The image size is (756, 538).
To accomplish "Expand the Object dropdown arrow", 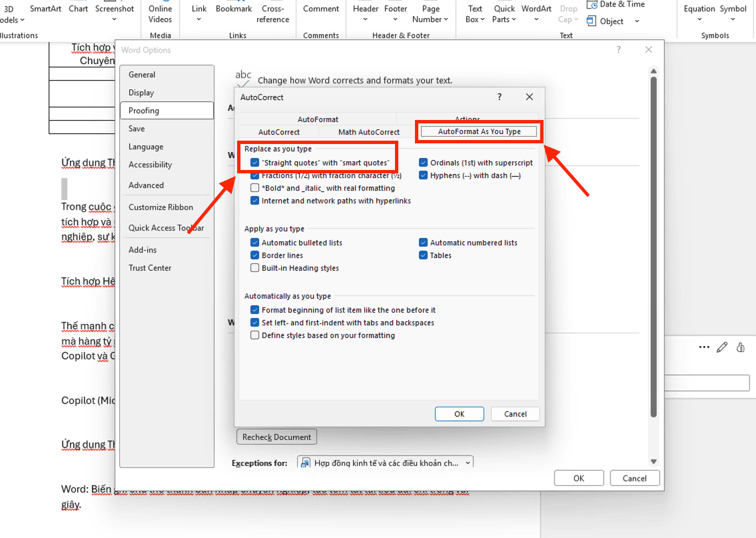I will [637, 21].
